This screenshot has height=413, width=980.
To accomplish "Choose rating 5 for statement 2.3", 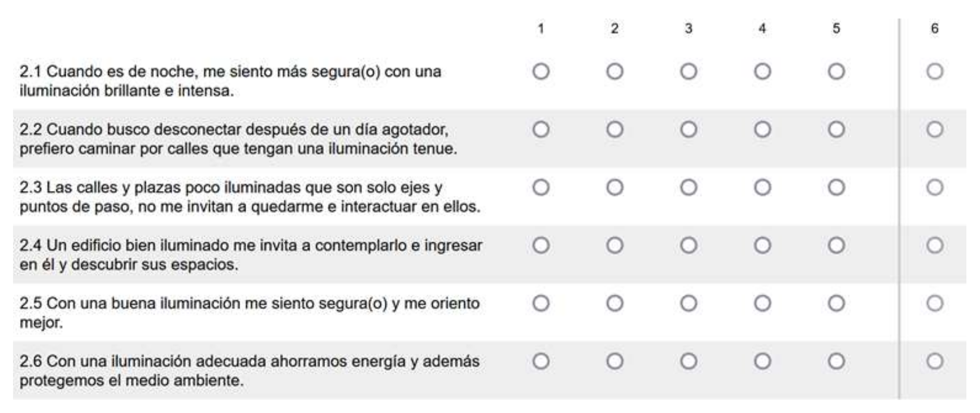I will pos(836,187).
